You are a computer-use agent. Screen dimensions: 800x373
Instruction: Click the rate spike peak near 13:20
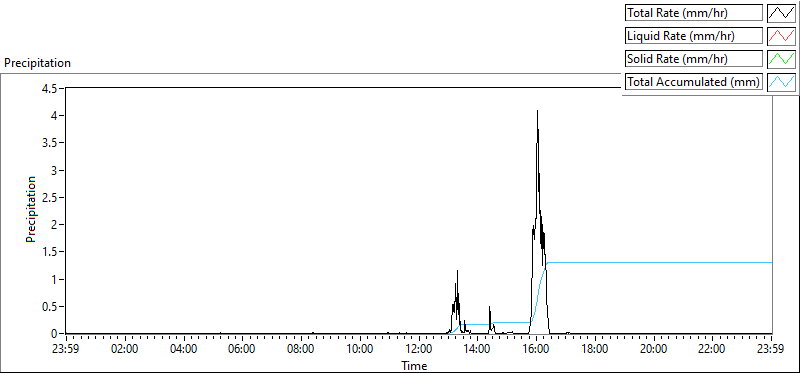click(457, 271)
